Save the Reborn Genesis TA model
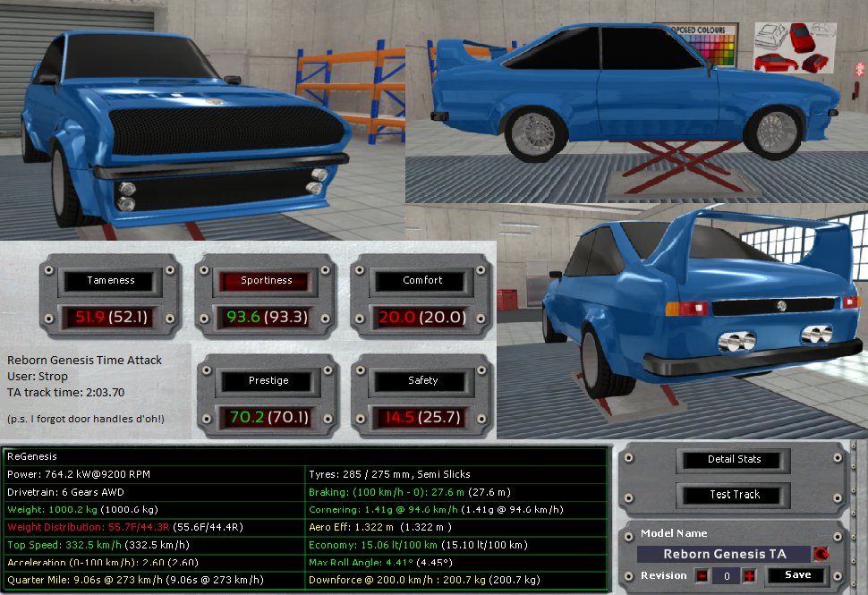This screenshot has height=595, width=868. (x=797, y=575)
